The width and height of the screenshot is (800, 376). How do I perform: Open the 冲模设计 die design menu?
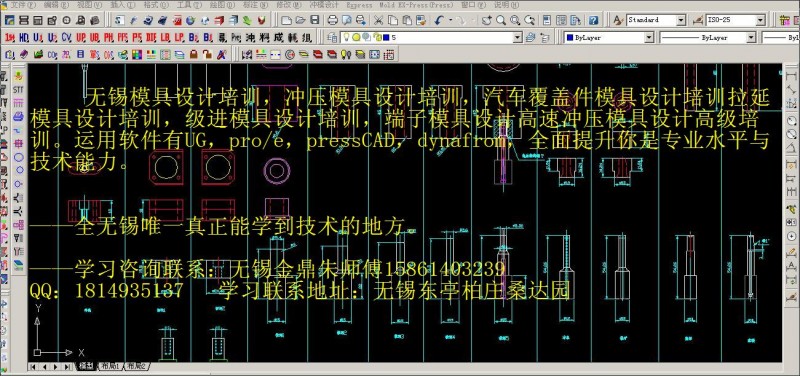(x=323, y=5)
